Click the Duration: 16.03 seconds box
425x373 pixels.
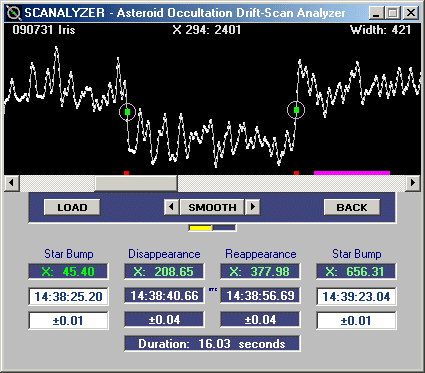[x=212, y=344]
